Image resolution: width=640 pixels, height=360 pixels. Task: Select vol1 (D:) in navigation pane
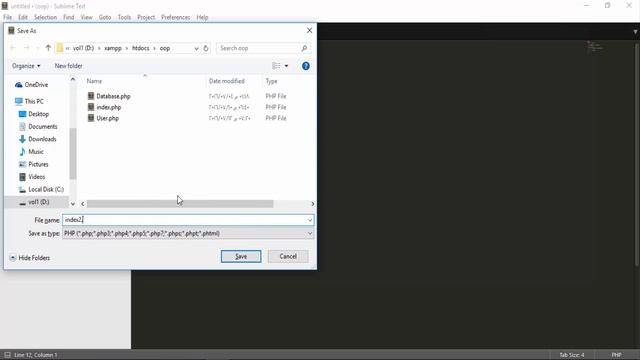[38, 202]
